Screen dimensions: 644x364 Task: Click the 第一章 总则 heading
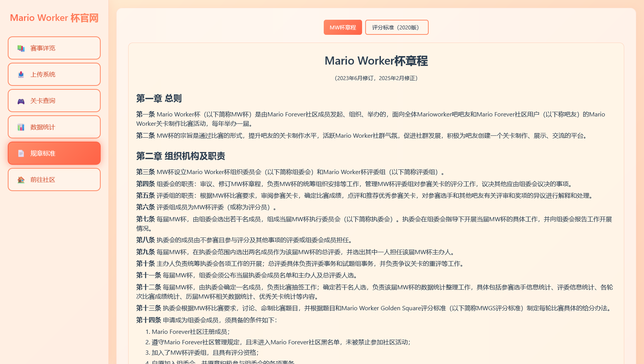(x=159, y=98)
